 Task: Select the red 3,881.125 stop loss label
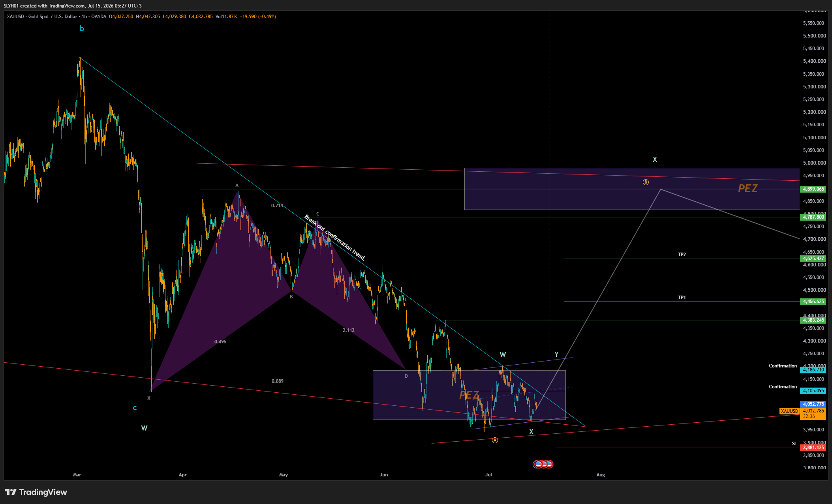point(813,448)
